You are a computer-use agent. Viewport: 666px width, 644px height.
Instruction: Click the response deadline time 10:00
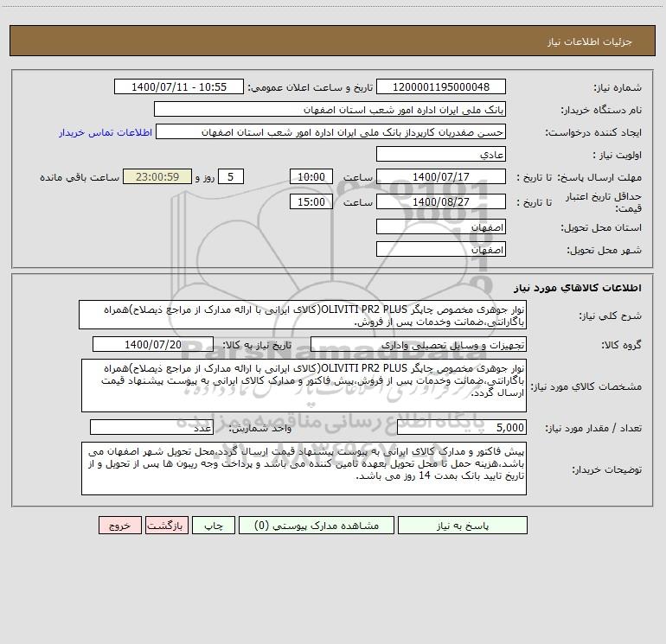click(311, 176)
